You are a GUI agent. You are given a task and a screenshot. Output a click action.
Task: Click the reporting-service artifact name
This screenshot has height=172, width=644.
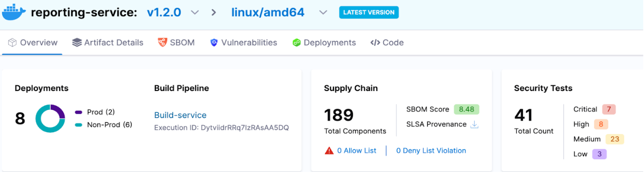click(x=84, y=13)
